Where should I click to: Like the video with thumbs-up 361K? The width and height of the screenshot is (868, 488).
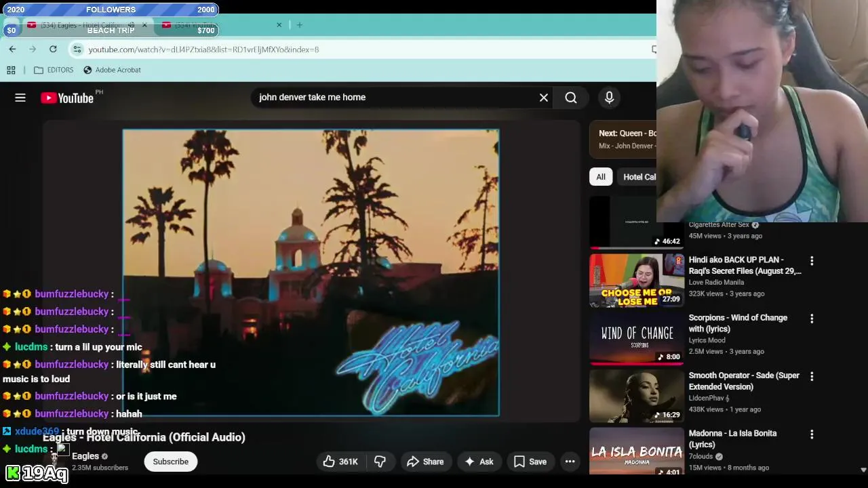point(340,462)
